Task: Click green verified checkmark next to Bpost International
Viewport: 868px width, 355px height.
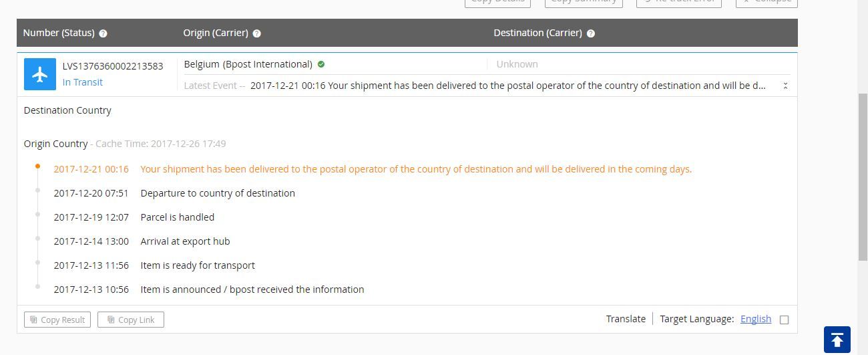Action: (x=321, y=64)
